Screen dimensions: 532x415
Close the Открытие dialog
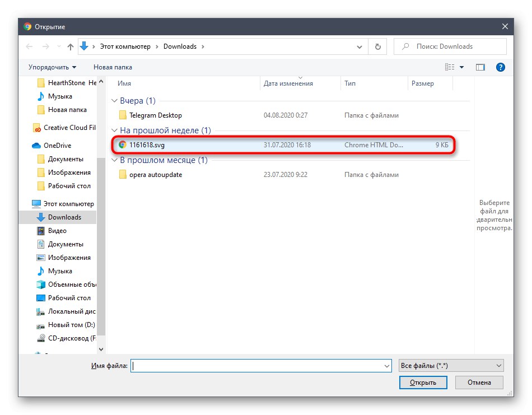[x=505, y=26]
